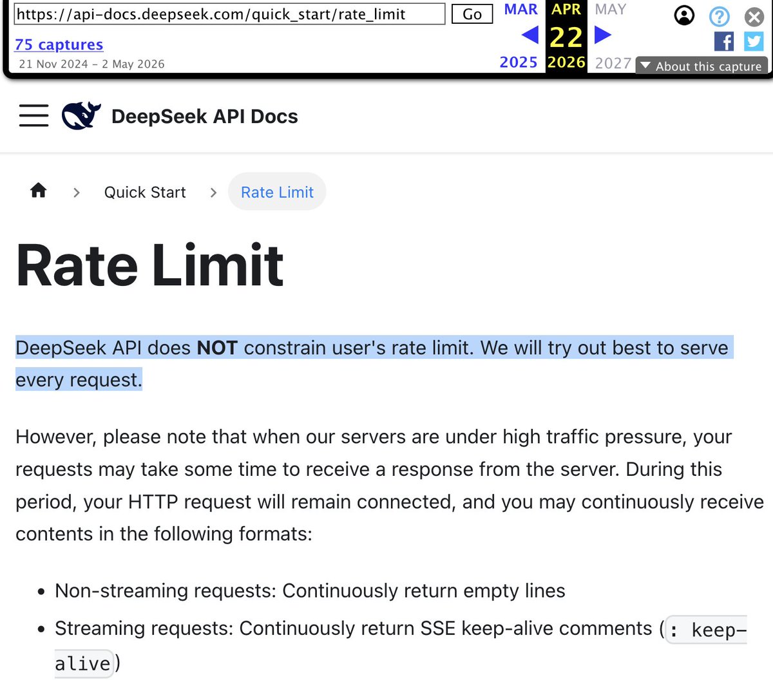Image resolution: width=773 pixels, height=700 pixels.
Task: Click the bold NOT word
Action: (x=217, y=348)
